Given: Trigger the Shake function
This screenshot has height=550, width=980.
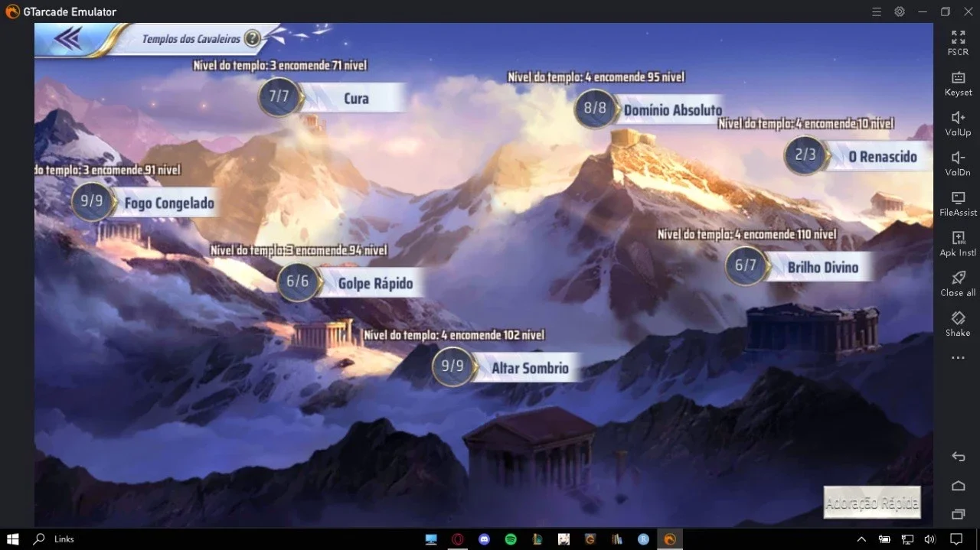Looking at the screenshot, I should click(958, 324).
